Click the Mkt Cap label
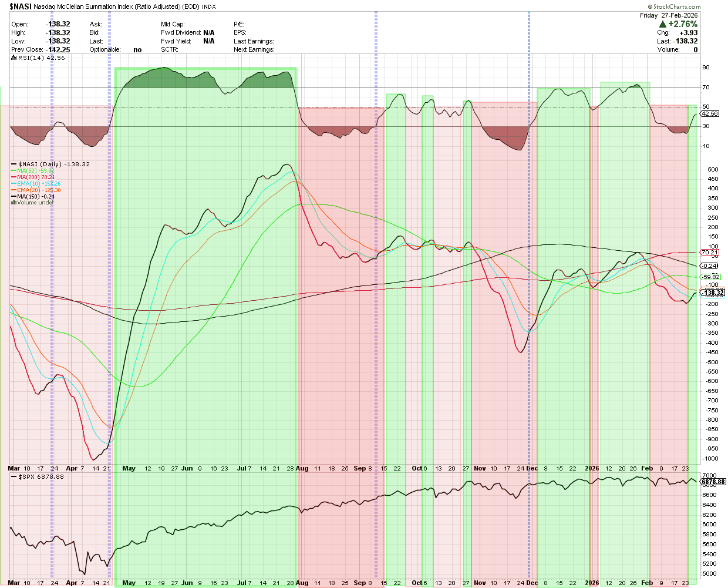This screenshot has width=728, height=588. point(173,25)
